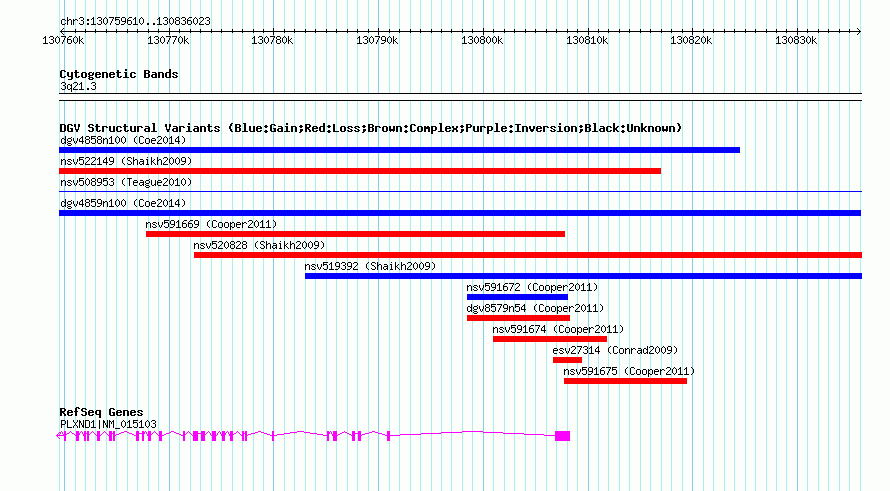The width and height of the screenshot is (890, 491).
Task: Open the dgv4859n100 (Coe2014) label
Action: click(x=123, y=203)
